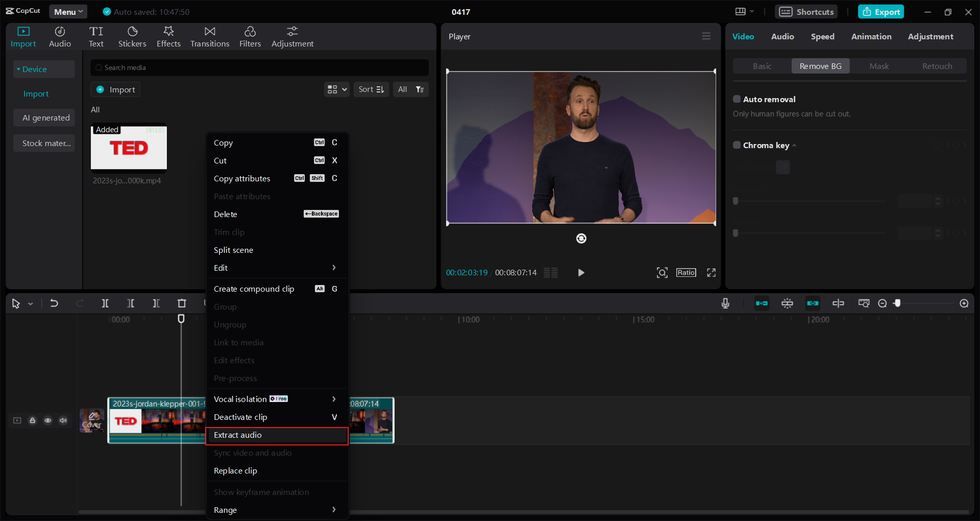Switch to the Audio tab in the right panel

coord(782,36)
